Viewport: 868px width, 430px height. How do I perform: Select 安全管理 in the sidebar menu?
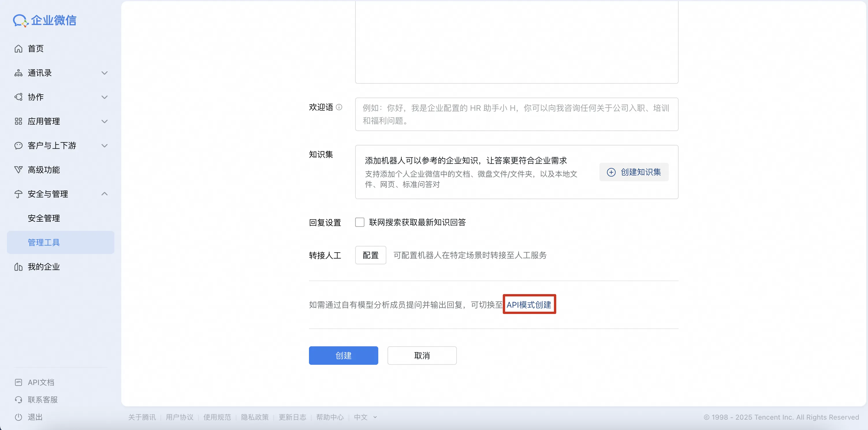pyautogui.click(x=44, y=218)
